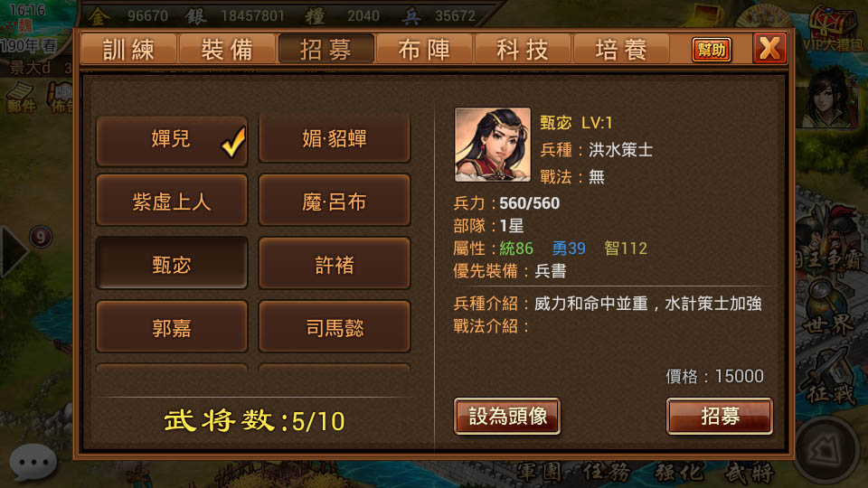The width and height of the screenshot is (868, 488).
Task: Tap the female advisor portrait icon
Action: coord(832,98)
